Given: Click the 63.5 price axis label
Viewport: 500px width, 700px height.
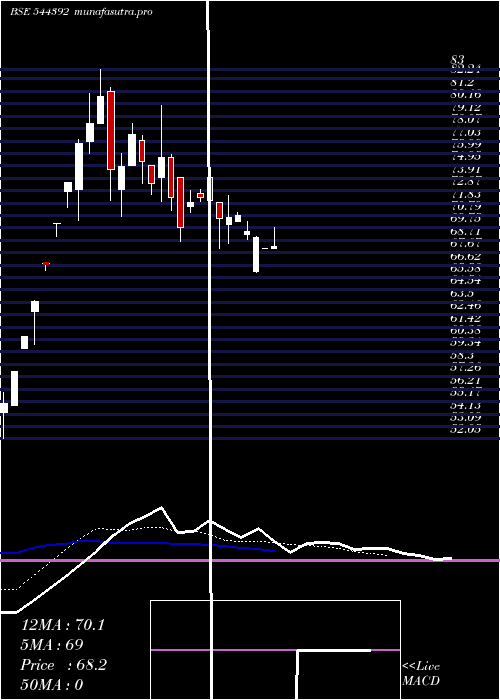Looking at the screenshot, I should pyautogui.click(x=462, y=294).
